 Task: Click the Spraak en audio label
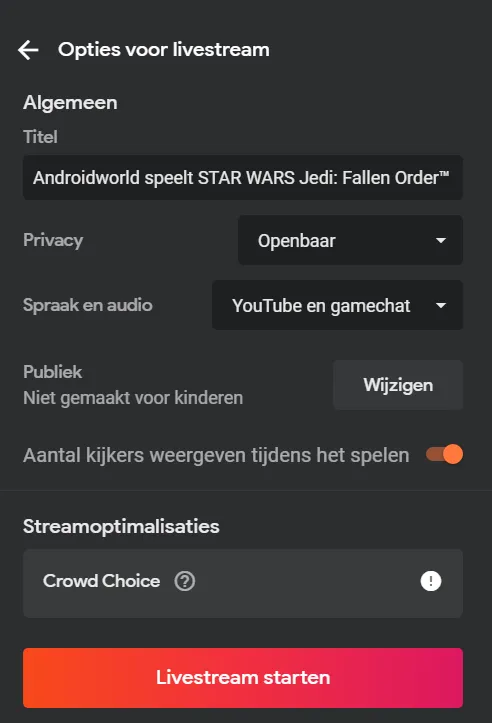pos(88,305)
